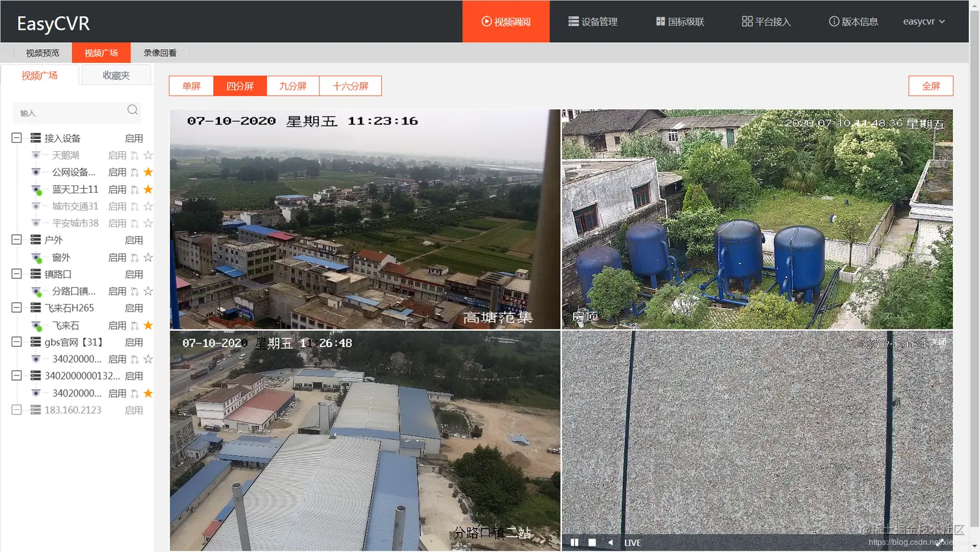Image resolution: width=980 pixels, height=552 pixels.
Task: Open 版本信息 version info
Action: 853,21
